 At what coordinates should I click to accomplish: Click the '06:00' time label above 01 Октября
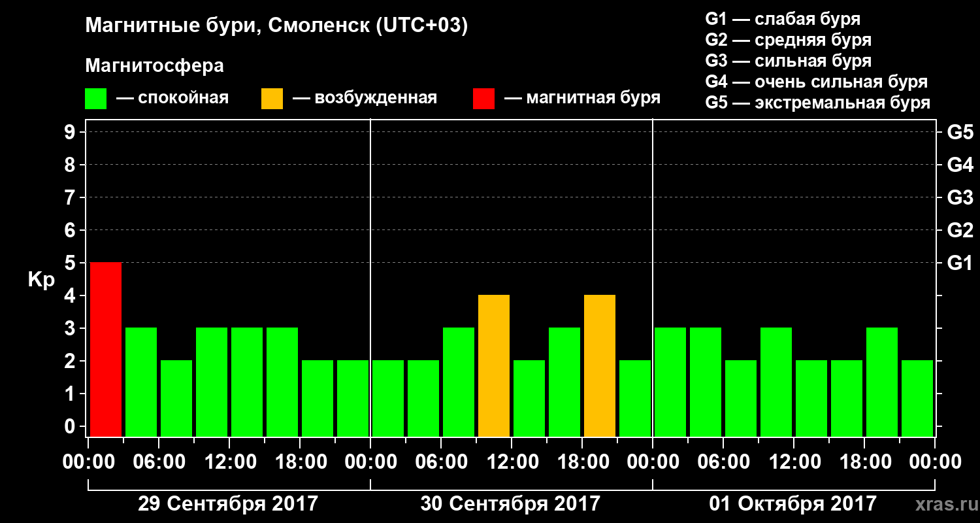(x=724, y=462)
